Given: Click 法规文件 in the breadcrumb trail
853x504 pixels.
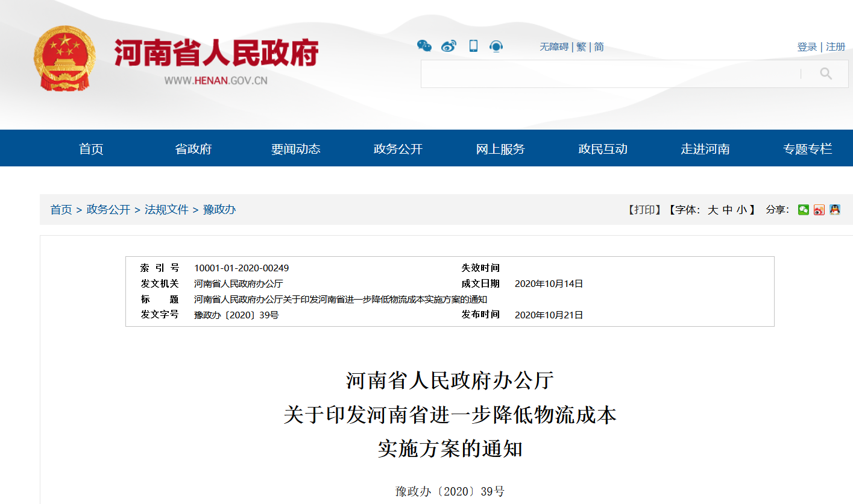Looking at the screenshot, I should (166, 209).
